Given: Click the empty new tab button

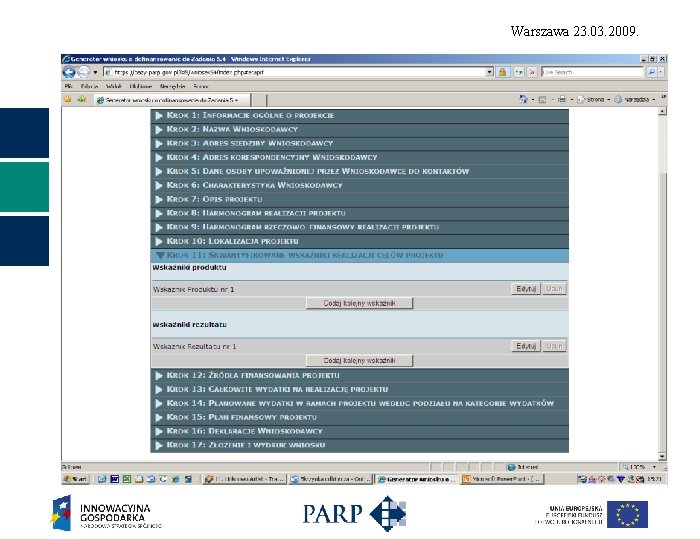Looking at the screenshot, I should pyautogui.click(x=258, y=100).
